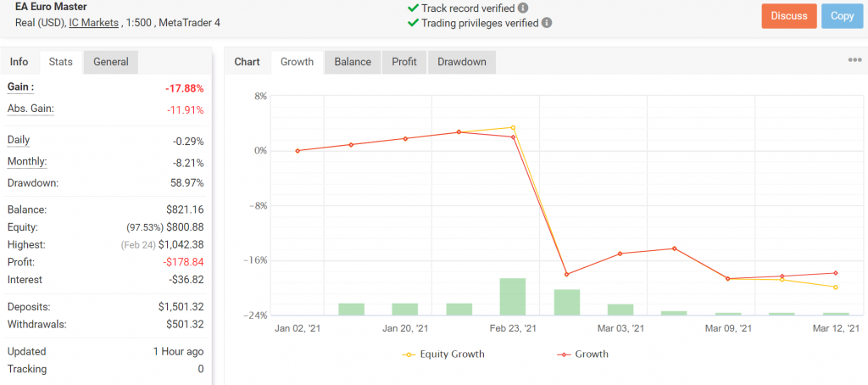Click the last yellow Equity Growth point
This screenshot has height=385, width=868.
click(x=836, y=287)
